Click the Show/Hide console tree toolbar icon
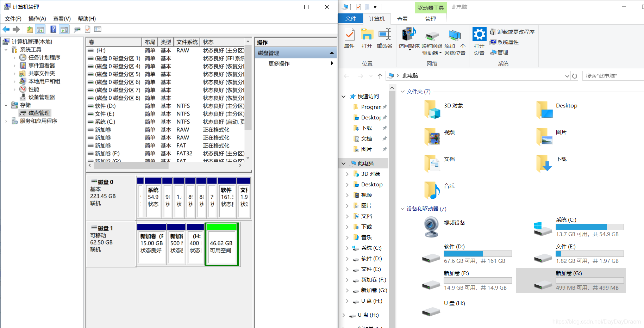This screenshot has height=328, width=644. pos(40,29)
